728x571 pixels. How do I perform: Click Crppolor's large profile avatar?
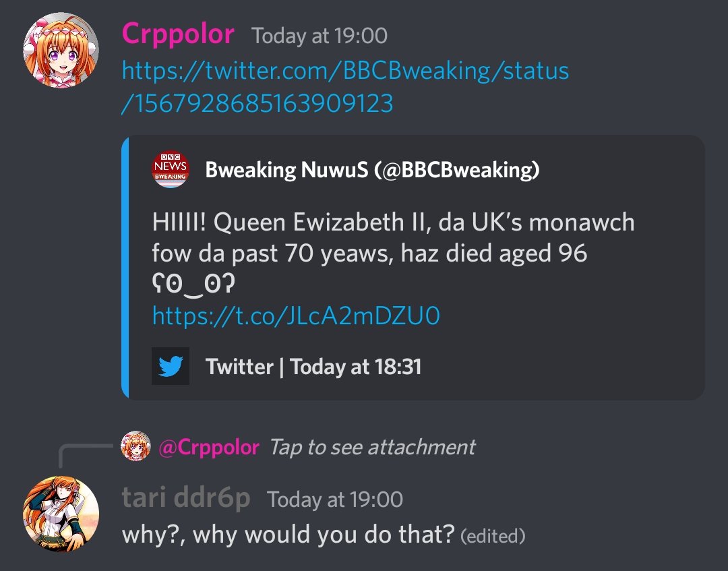click(x=61, y=51)
